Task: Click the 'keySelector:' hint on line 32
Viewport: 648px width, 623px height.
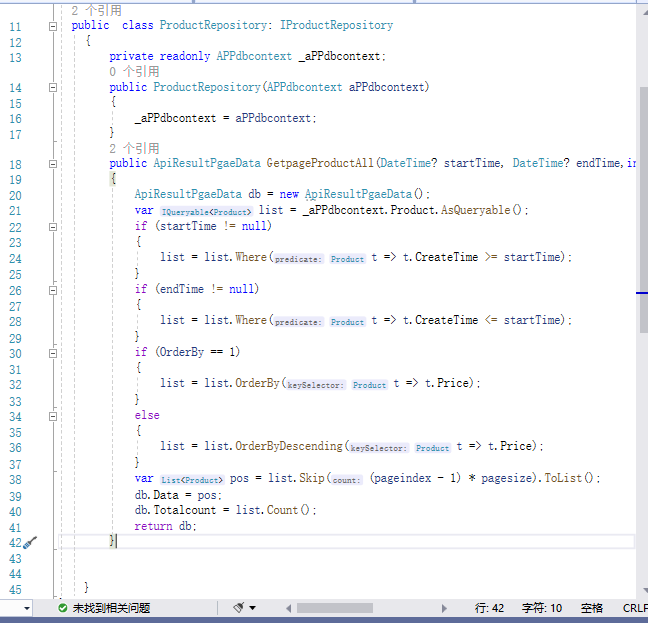Action: click(x=315, y=385)
